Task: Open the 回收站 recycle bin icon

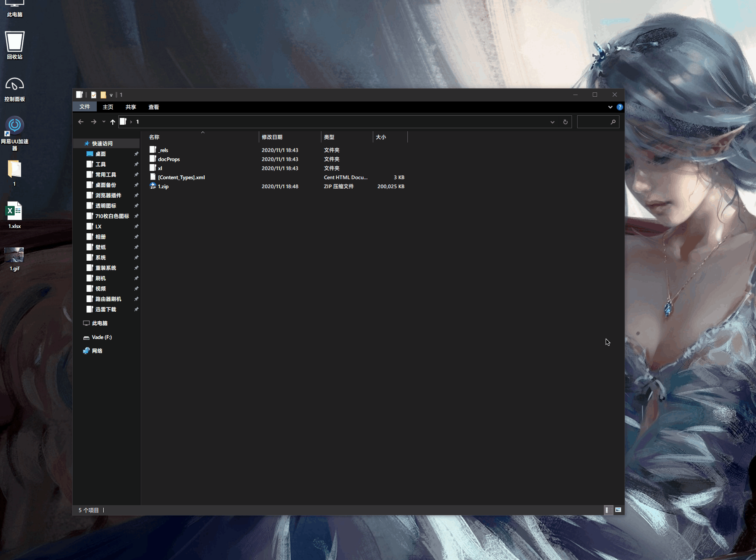Action: 14,45
